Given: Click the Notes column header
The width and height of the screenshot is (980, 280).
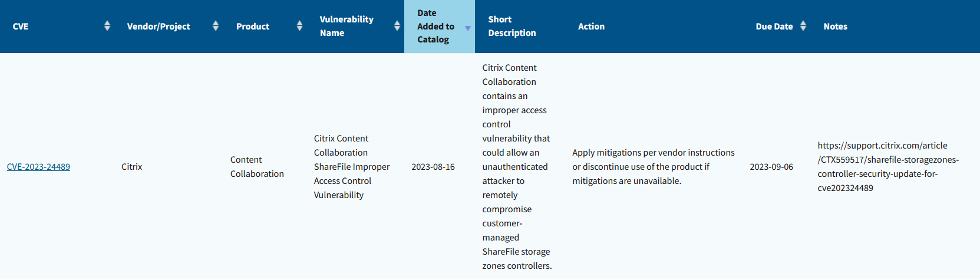Looking at the screenshot, I should 835,27.
